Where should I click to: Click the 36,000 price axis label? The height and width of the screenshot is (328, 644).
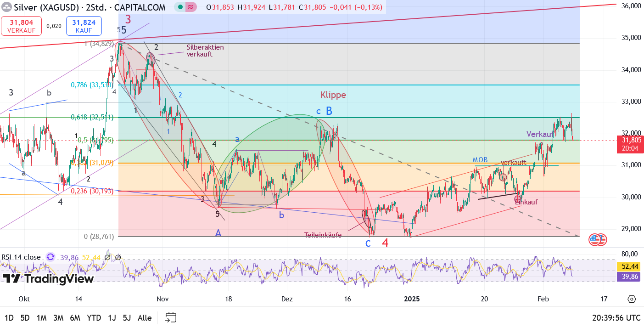pos(631,6)
